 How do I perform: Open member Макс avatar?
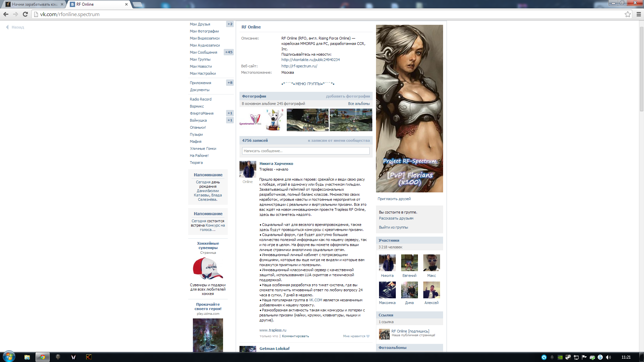[431, 262]
